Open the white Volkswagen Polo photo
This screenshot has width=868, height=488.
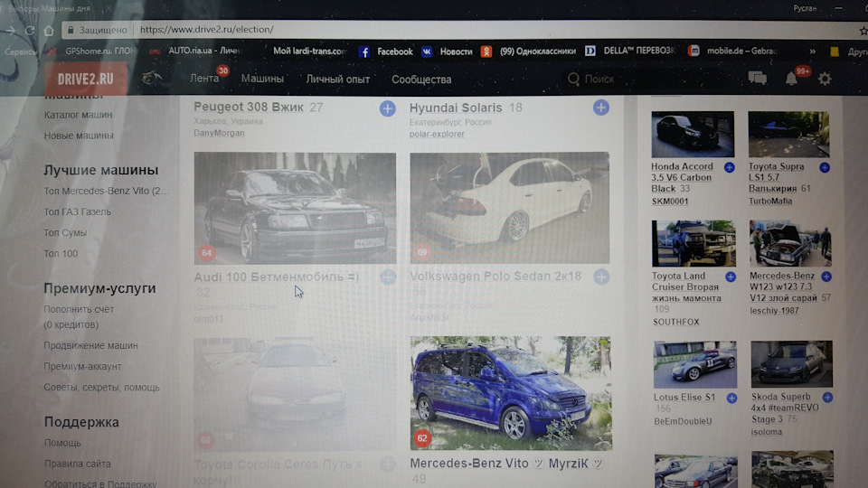pyautogui.click(x=510, y=208)
